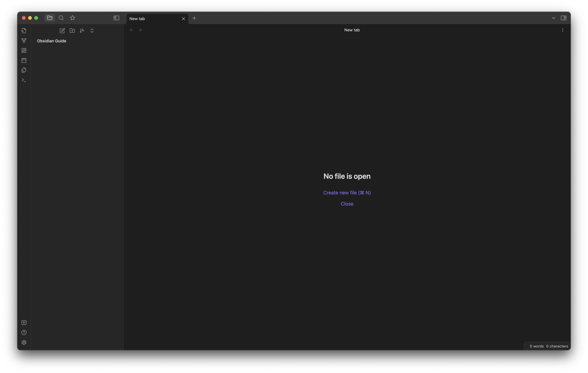Image resolution: width=588 pixels, height=373 pixels.
Task: Open graph view from the ribbon
Action: pos(24,41)
